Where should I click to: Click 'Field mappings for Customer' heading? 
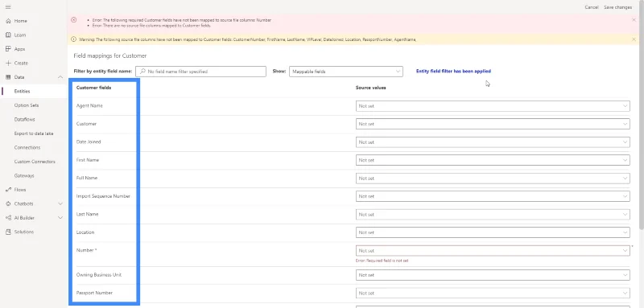pyautogui.click(x=110, y=55)
